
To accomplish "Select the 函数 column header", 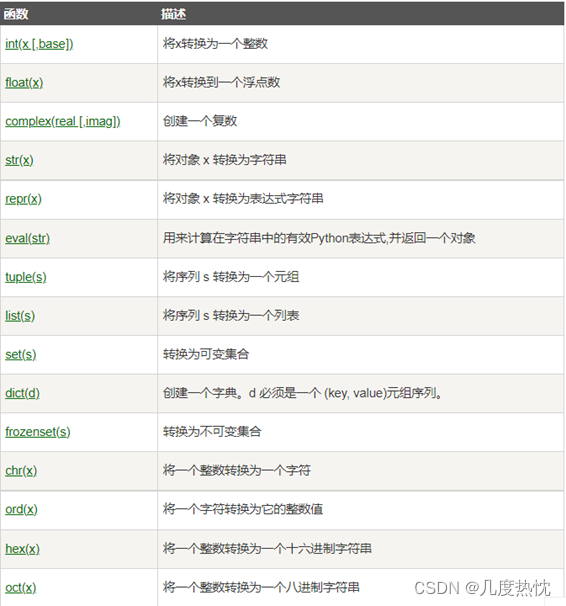I will click(16, 14).
